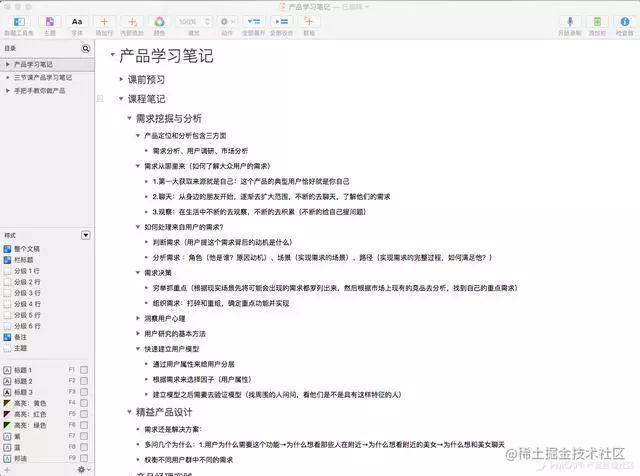Viewport: 640px width, 476px height.
Task: Click the microphone recording icon
Action: 570,22
